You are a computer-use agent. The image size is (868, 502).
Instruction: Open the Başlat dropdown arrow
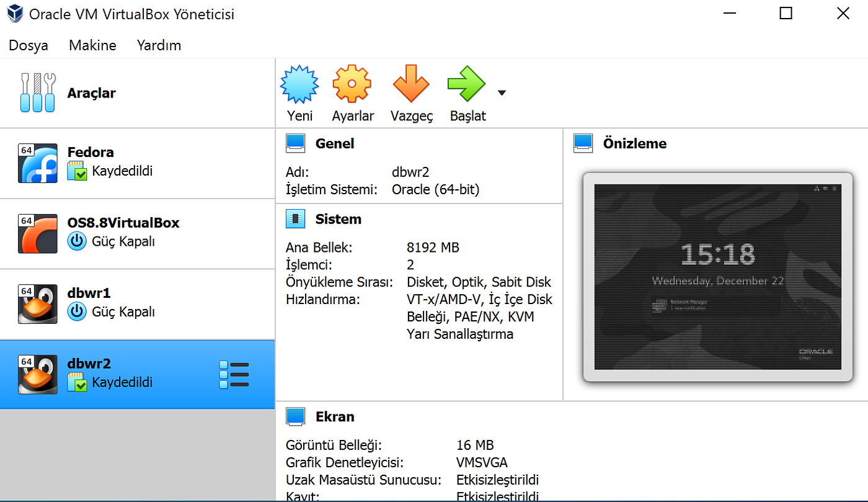click(x=502, y=93)
